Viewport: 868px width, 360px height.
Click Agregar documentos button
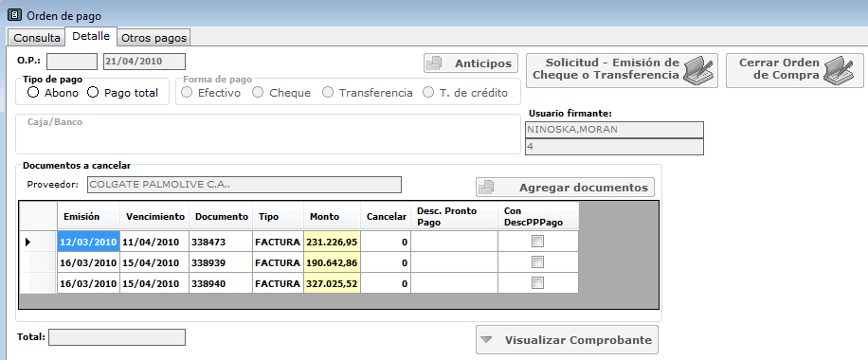565,188
